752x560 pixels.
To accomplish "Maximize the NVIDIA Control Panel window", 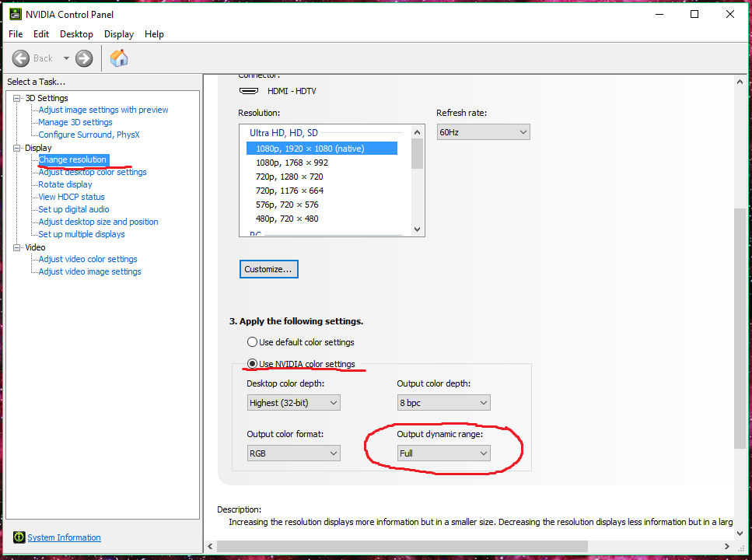I will 694,15.
